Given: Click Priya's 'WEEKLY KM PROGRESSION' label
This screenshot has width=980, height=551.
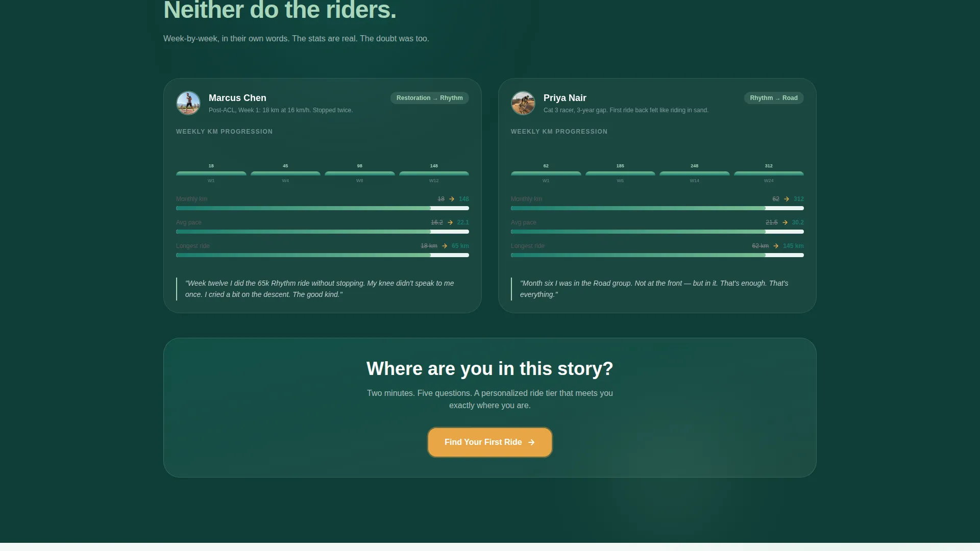Looking at the screenshot, I should (x=559, y=132).
